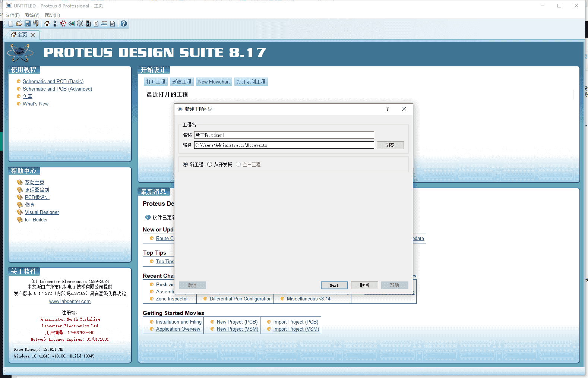Screen dimensions: 588x378
Task: Open Bill of Materials dollar icon
Action: tap(96, 23)
